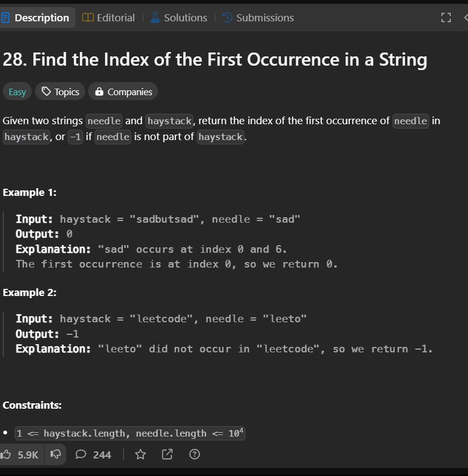468x476 pixels.
Task: Click the Easy difficulty badge
Action: [17, 91]
